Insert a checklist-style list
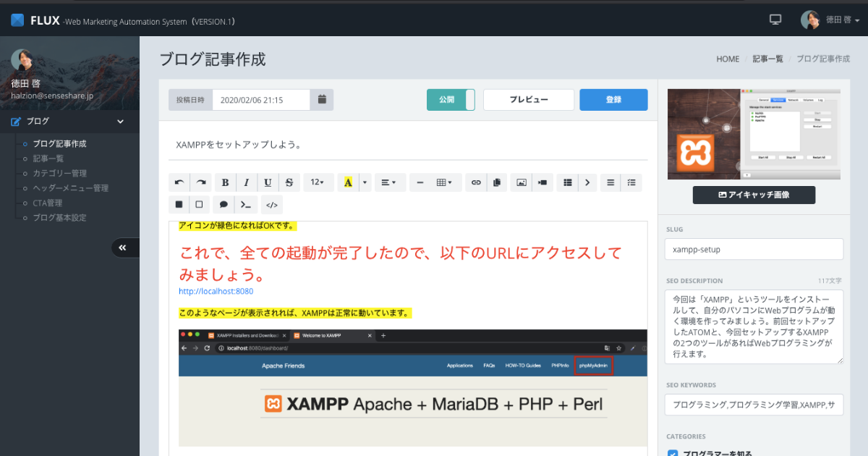 631,182
